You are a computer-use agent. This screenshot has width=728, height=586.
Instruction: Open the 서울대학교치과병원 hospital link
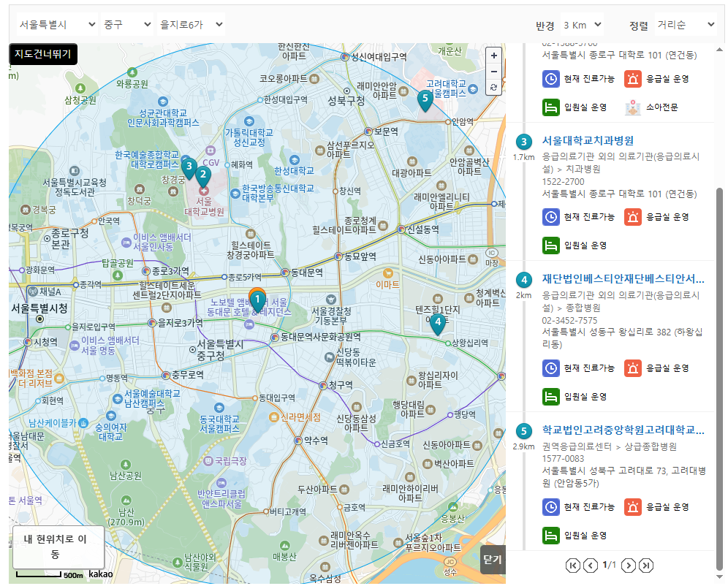588,140
